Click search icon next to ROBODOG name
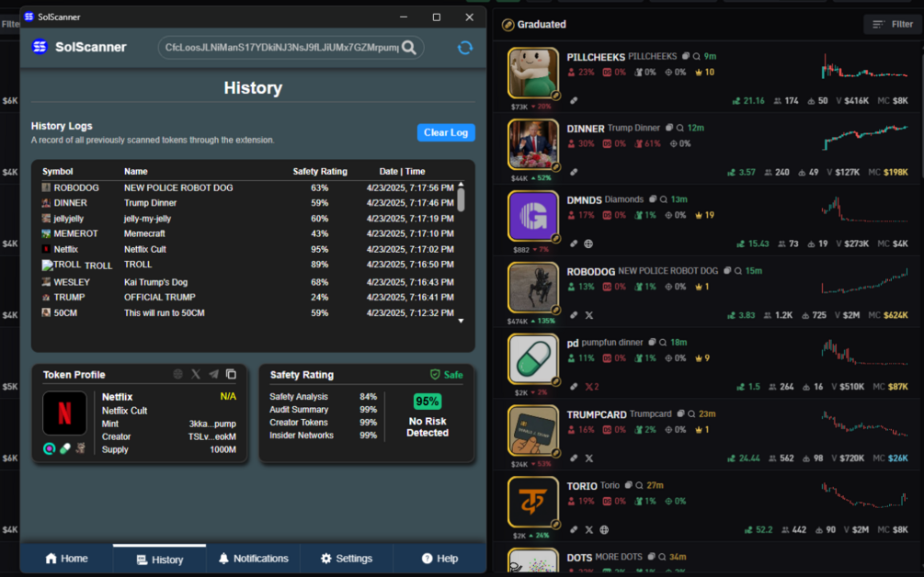The image size is (924, 577). click(x=737, y=271)
